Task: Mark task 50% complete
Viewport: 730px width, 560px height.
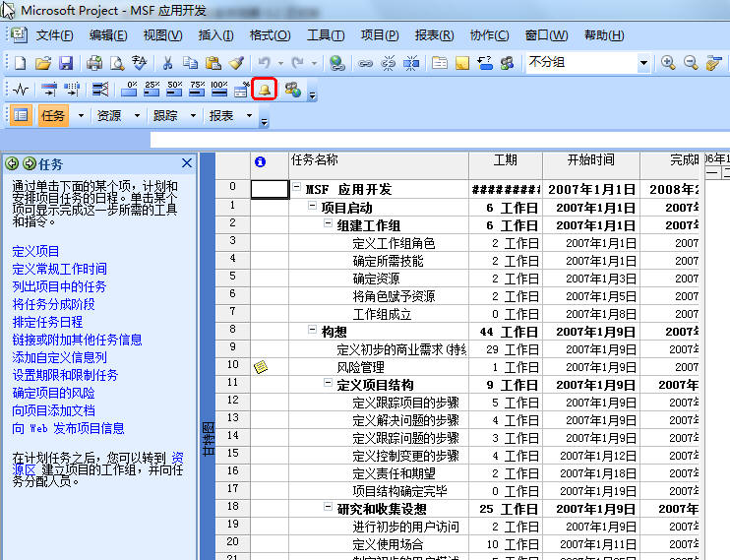Action: tap(174, 89)
